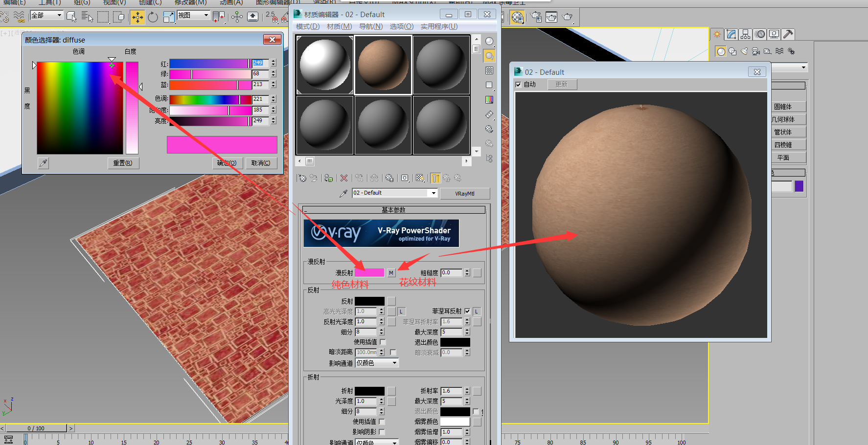The height and width of the screenshot is (445, 868).
Task: Click the VRayMtl material type button
Action: pyautogui.click(x=465, y=194)
